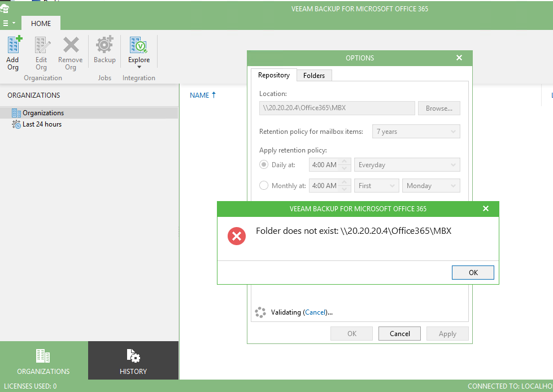553x392 pixels.
Task: Select Last 24 hours tree item
Action: [x=42, y=124]
